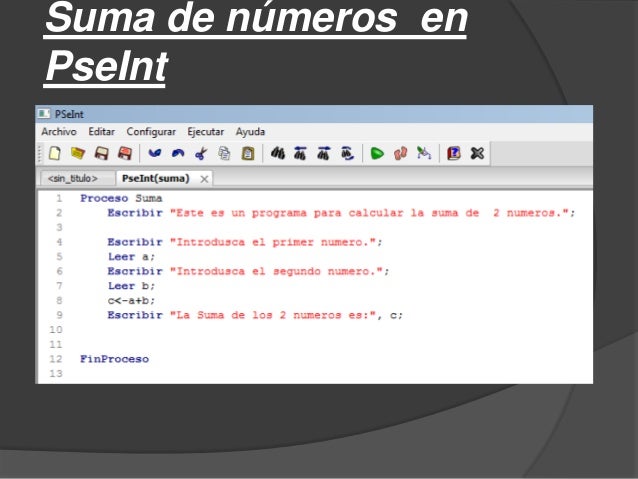This screenshot has height=479, width=638.
Task: Click the Save As red floppy icon
Action: click(125, 153)
